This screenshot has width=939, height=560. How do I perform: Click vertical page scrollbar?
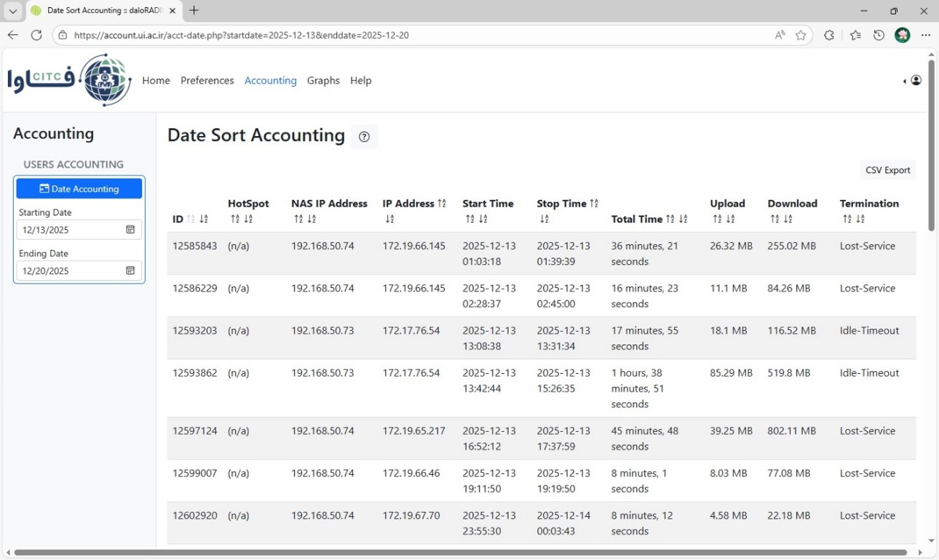[931, 145]
